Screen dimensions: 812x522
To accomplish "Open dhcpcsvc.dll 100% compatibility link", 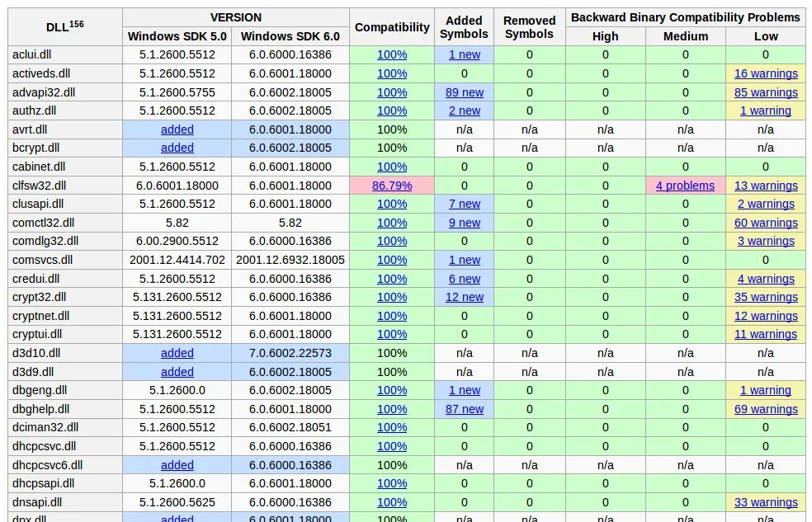I will 392,446.
